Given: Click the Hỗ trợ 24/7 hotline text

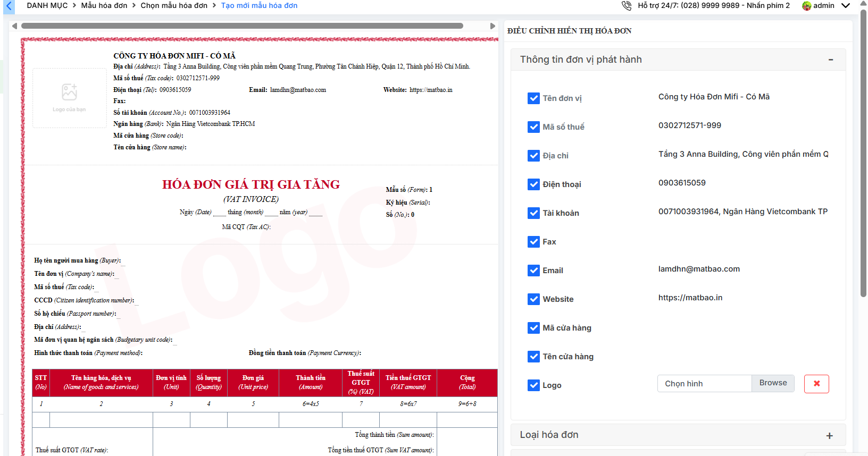Looking at the screenshot, I should (x=714, y=5).
